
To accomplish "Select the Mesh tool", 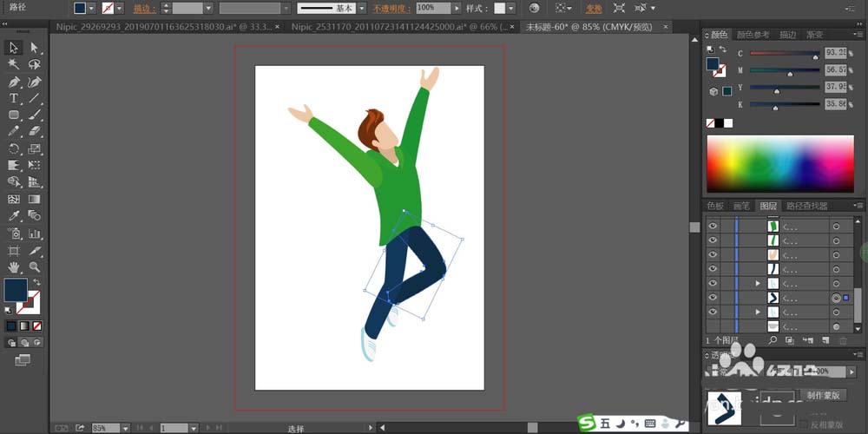I will pos(14,199).
